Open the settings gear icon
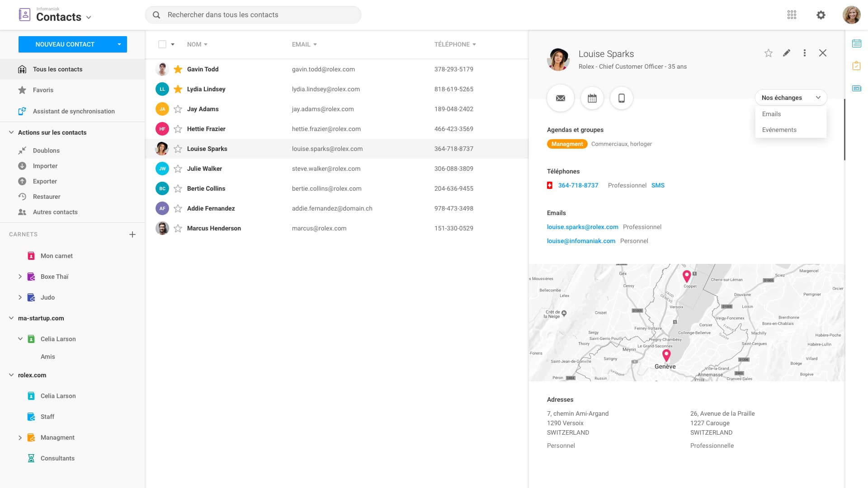 821,15
